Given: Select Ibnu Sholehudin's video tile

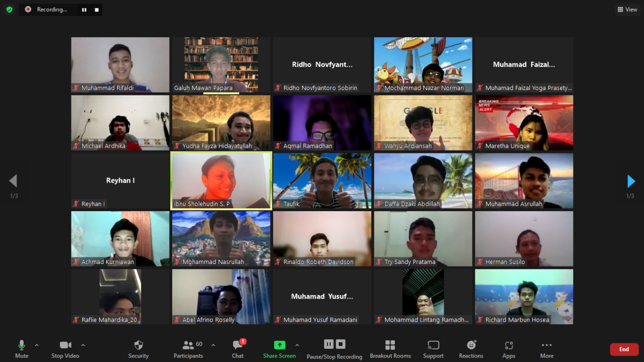Looking at the screenshot, I should click(x=221, y=180).
